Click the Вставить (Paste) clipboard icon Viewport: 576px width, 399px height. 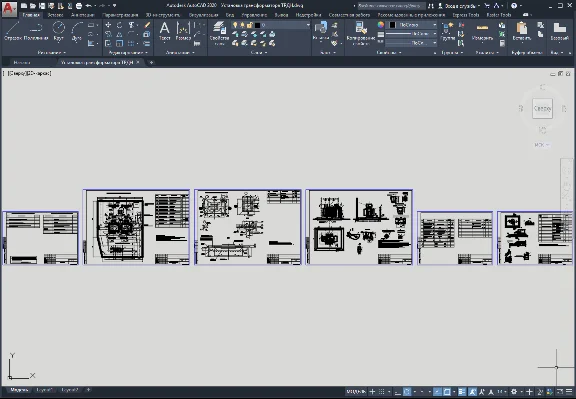[x=521, y=31]
